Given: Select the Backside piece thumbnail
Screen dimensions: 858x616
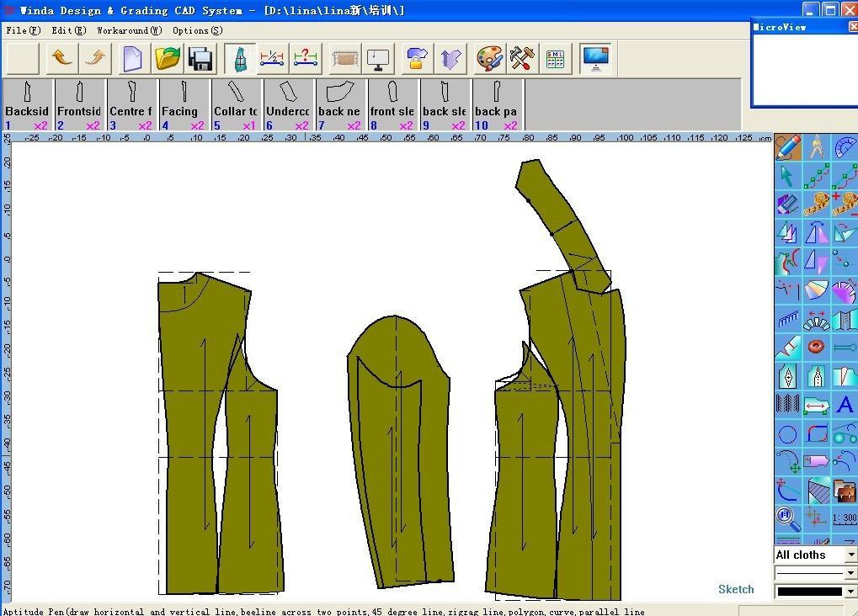Looking at the screenshot, I should pyautogui.click(x=27, y=105).
